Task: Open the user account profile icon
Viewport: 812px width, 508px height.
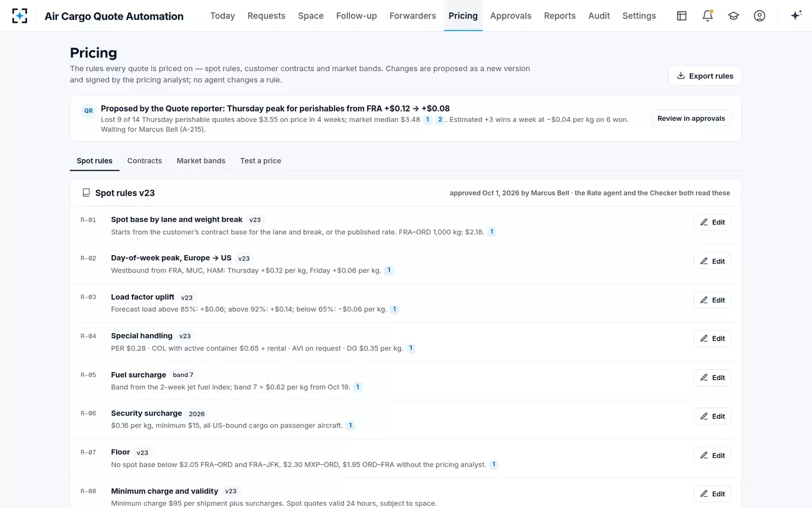Action: point(760,16)
